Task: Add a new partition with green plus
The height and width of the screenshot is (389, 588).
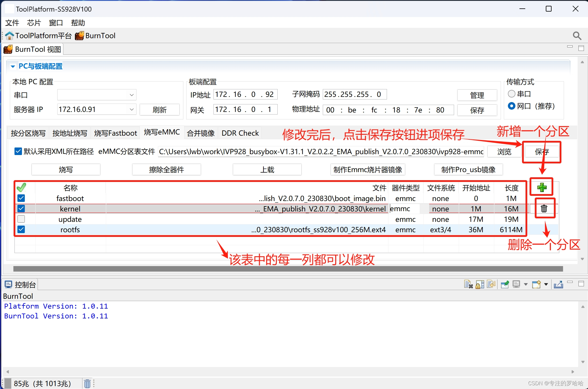Action: tap(542, 187)
